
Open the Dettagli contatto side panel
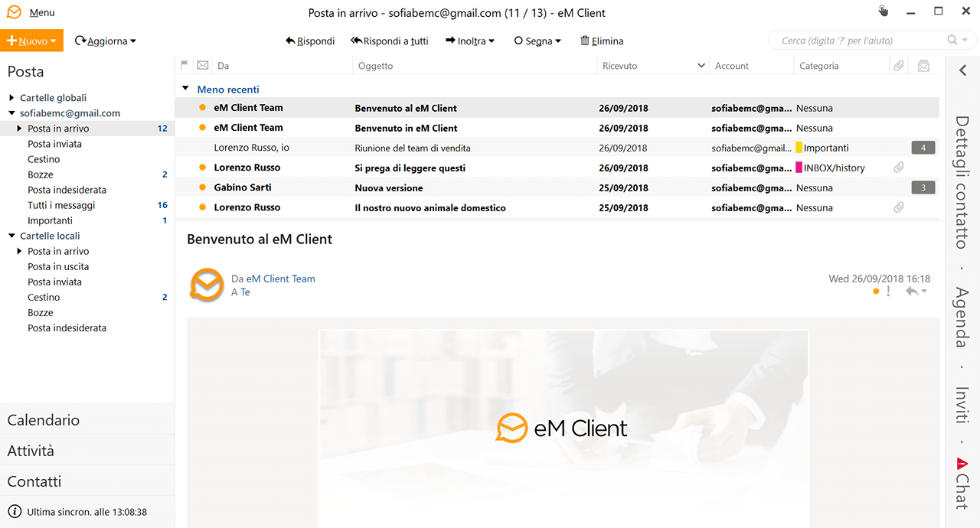pyautogui.click(x=962, y=182)
